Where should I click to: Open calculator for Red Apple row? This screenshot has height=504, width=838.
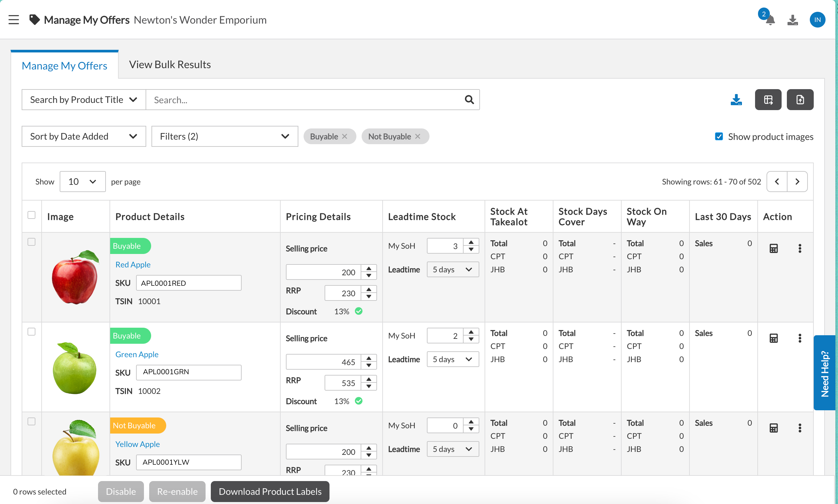[x=773, y=249]
